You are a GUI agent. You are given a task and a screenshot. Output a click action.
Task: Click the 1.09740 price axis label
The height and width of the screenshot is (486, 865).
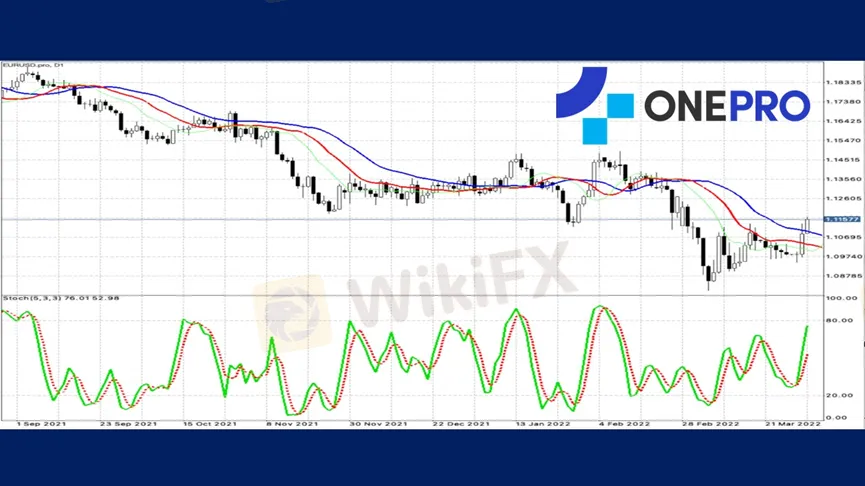(x=843, y=257)
